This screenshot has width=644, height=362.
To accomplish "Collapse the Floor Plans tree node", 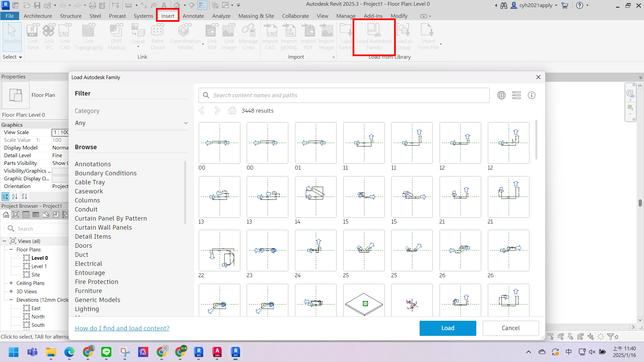I will pyautogui.click(x=11, y=249).
